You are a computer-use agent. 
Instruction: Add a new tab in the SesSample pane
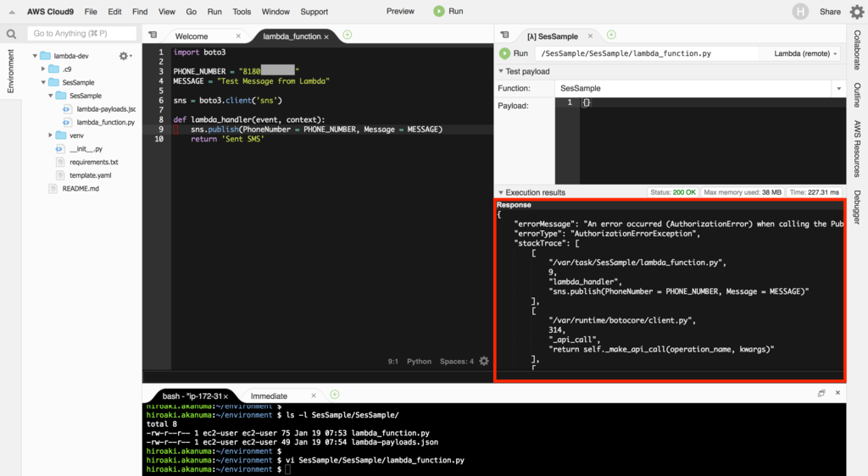tap(611, 35)
